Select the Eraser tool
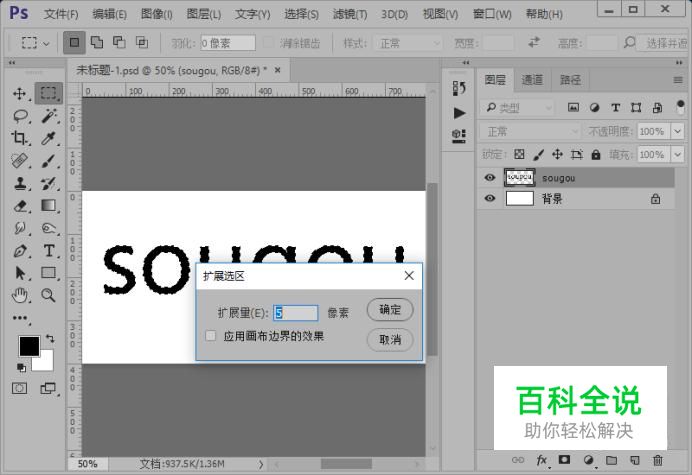The width and height of the screenshot is (692, 475). [x=20, y=206]
